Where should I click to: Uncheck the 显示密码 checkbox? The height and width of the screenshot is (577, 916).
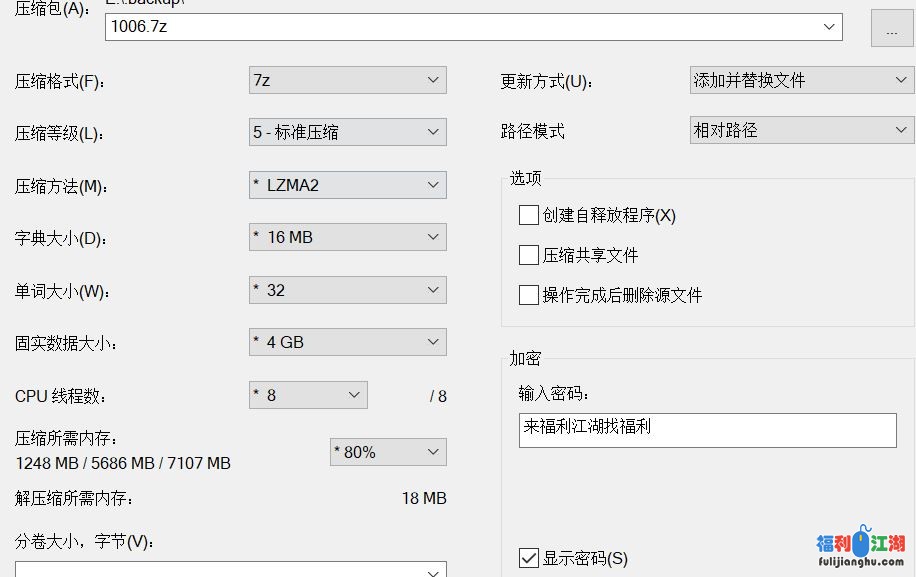pyautogui.click(x=529, y=558)
